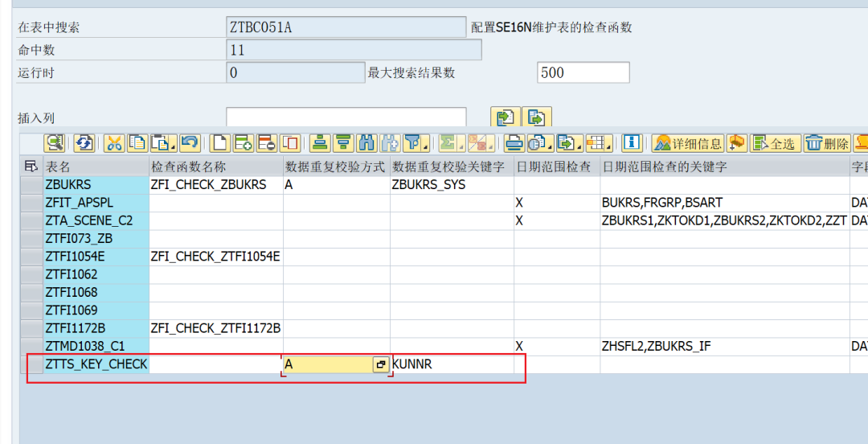Click the Undo arrow icon

pos(190,142)
